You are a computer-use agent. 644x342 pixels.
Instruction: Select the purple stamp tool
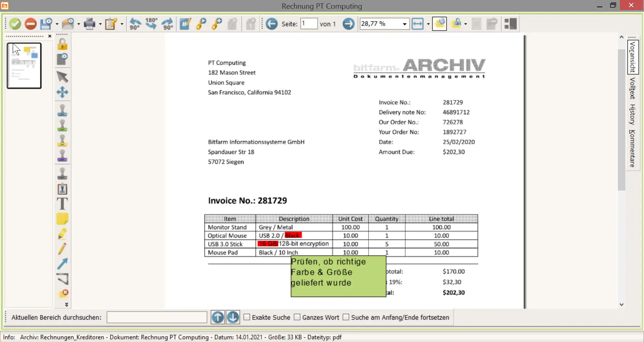62,156
